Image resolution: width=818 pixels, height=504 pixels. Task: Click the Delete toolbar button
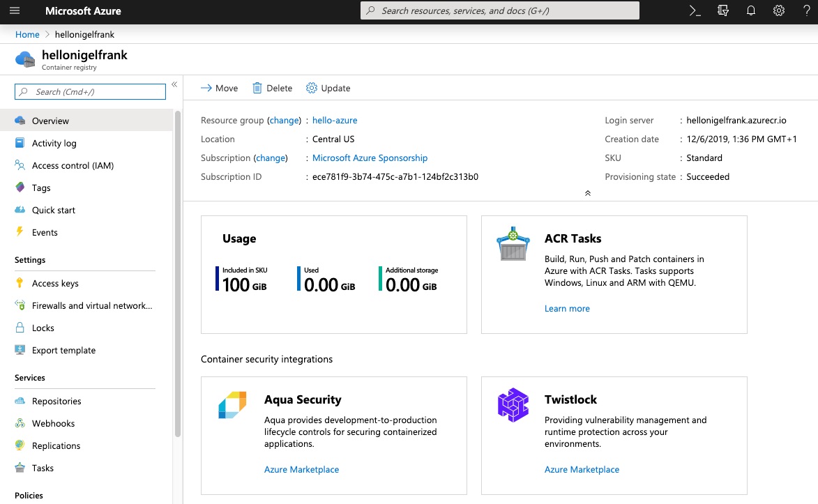coord(273,88)
